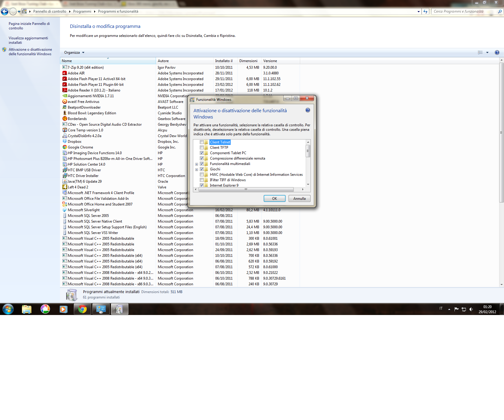Click the Action Center flag icon
504x420 pixels.
click(x=456, y=309)
